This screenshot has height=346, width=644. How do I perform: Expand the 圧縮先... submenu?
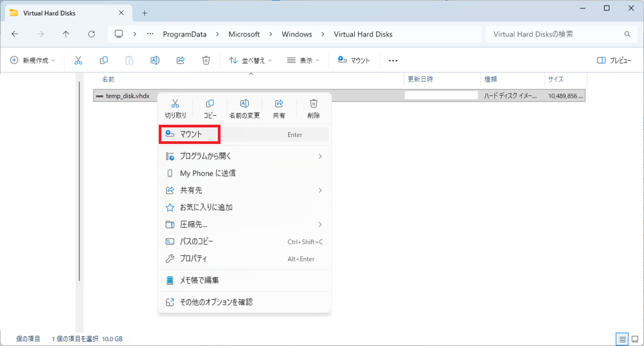[244, 224]
